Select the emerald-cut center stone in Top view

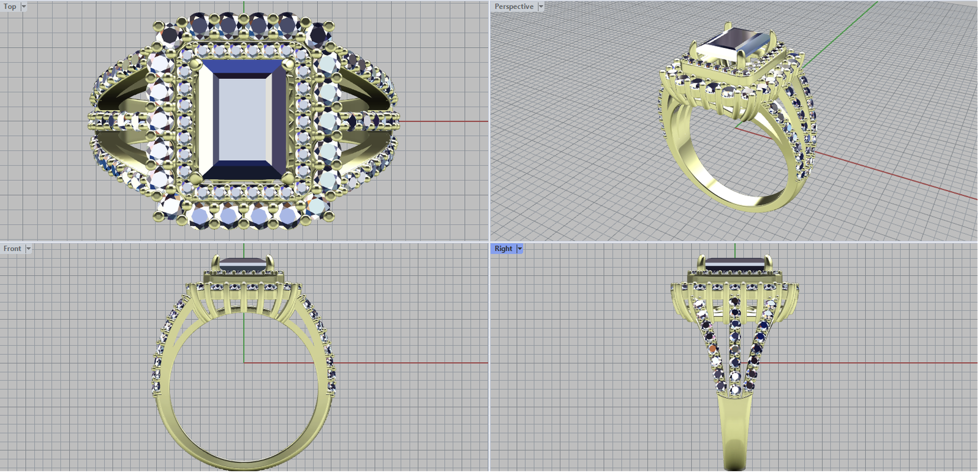pyautogui.click(x=244, y=120)
